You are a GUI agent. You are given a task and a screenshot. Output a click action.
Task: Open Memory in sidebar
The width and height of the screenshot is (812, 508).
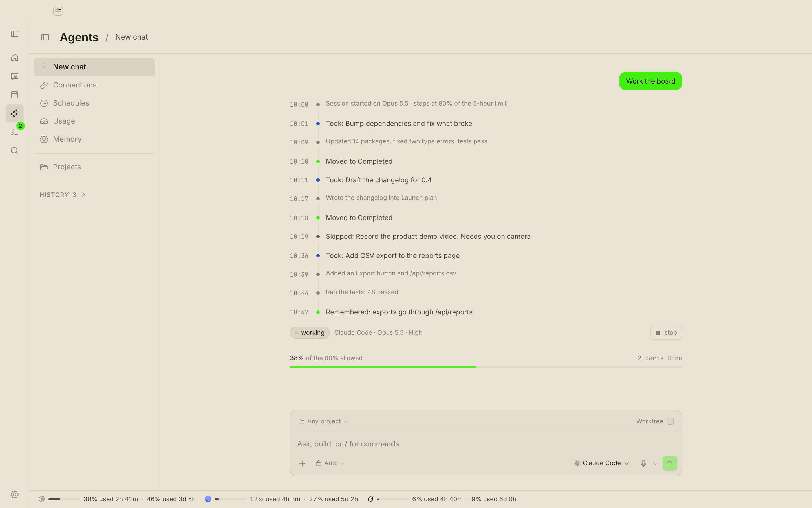click(x=94, y=139)
